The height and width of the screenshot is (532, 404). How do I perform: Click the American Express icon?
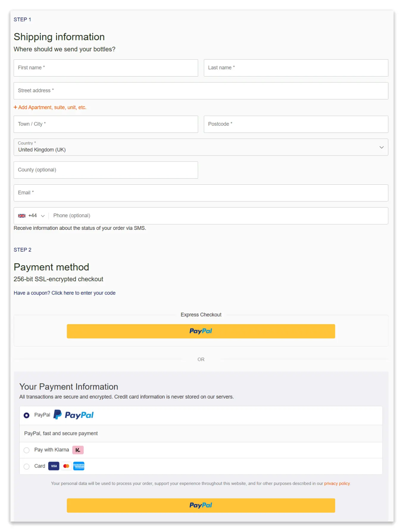click(79, 466)
